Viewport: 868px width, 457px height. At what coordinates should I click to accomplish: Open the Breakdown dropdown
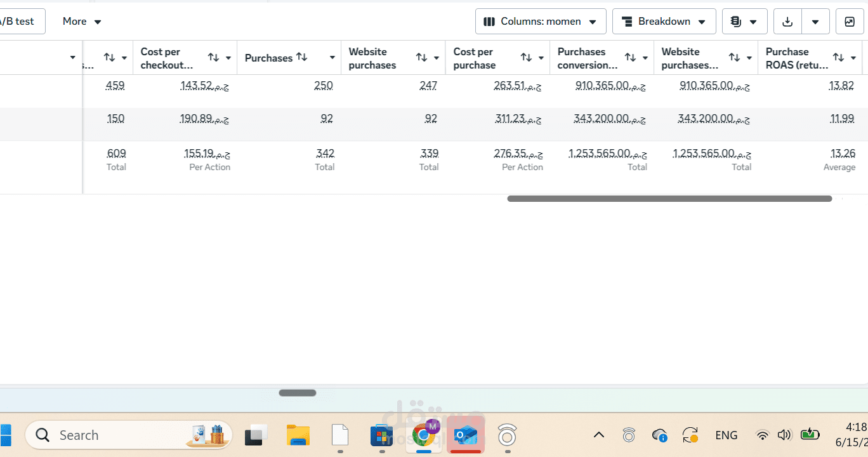pyautogui.click(x=664, y=22)
